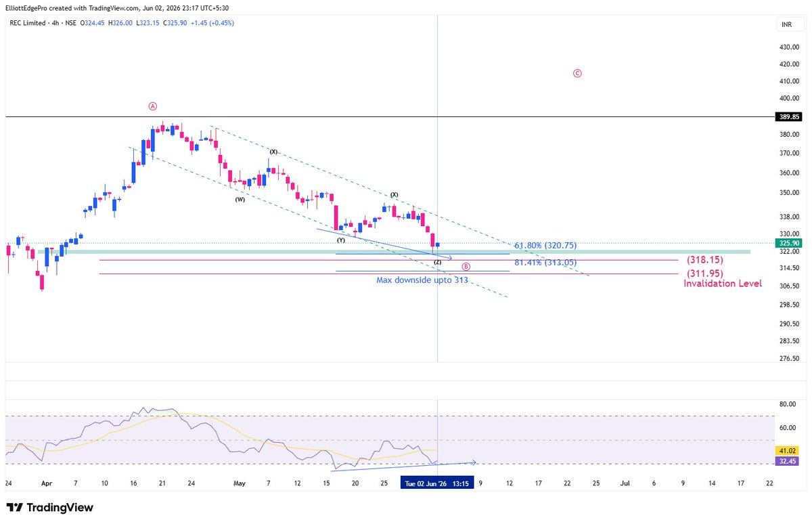Click the 'Max downside upto 313' note
812x524 pixels.
[x=422, y=280]
